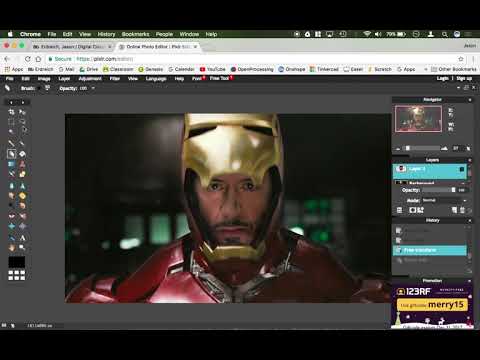Image resolution: width=480 pixels, height=360 pixels.
Task: Open the Filter menu
Action: (x=115, y=79)
